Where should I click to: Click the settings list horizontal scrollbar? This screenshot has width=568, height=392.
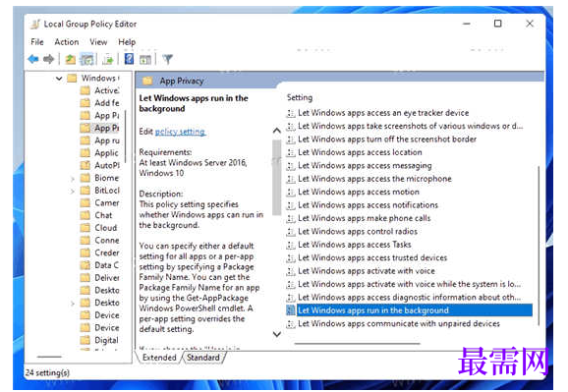357,343
